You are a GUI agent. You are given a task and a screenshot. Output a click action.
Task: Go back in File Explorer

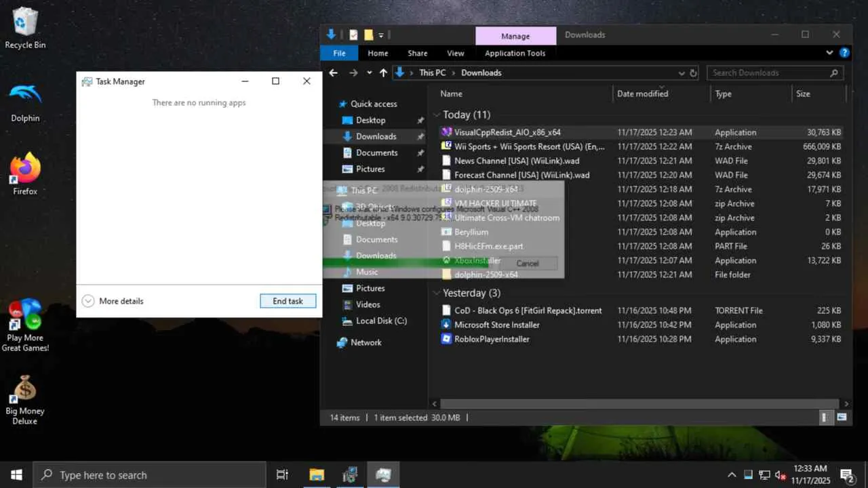pyautogui.click(x=333, y=73)
